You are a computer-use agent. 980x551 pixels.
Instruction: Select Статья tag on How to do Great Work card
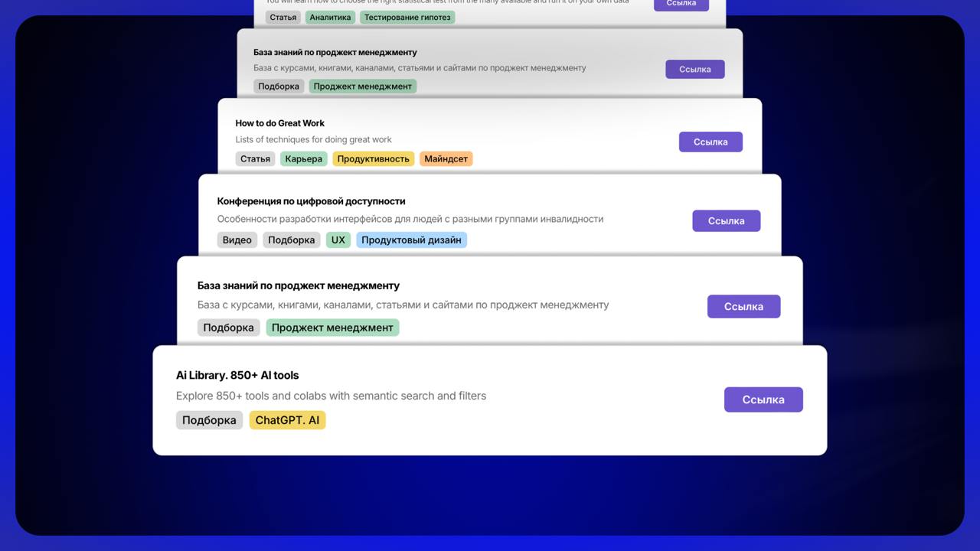point(255,159)
